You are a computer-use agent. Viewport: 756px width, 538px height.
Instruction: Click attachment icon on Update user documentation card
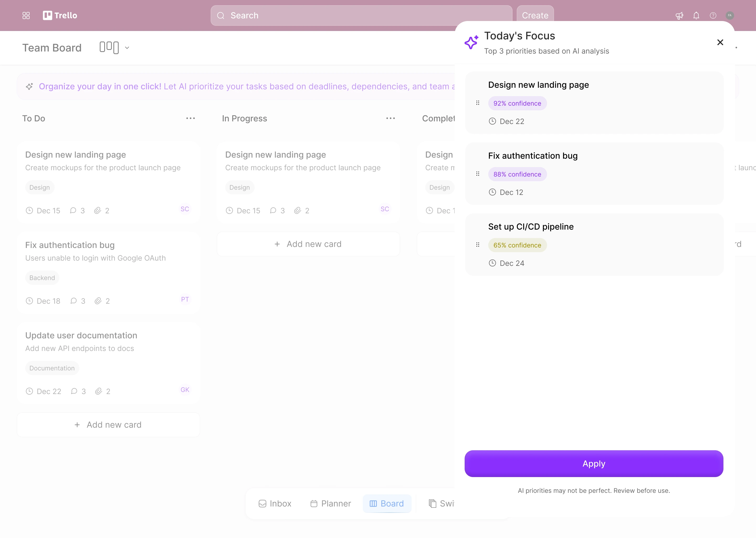tap(99, 391)
